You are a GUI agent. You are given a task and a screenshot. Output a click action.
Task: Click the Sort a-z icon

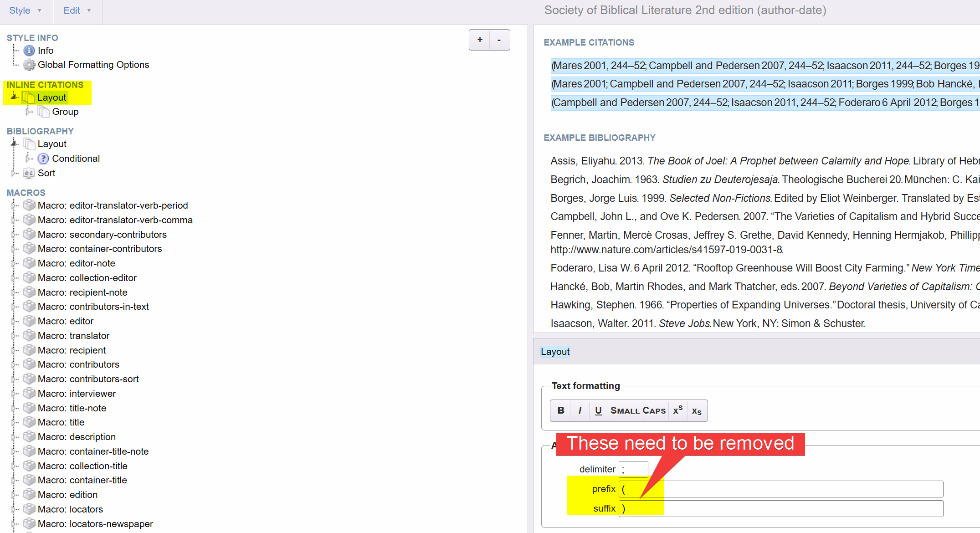point(29,173)
